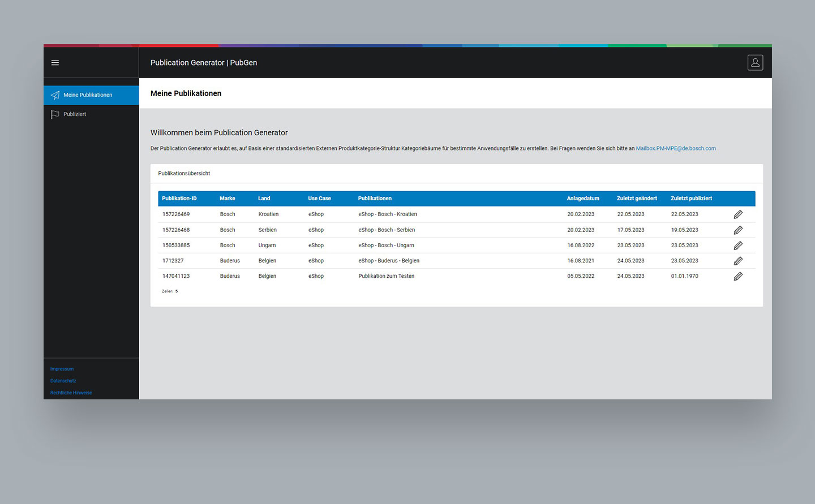
Task: Open the Rechtliche Hinweise link
Action: pyautogui.click(x=71, y=393)
